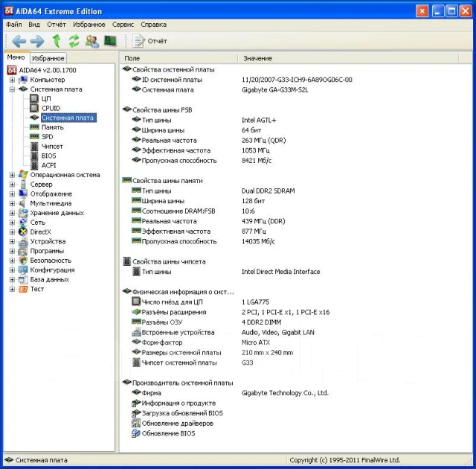476x469 pixels.
Task: Open the Избранное menu in menu bar
Action: tap(89, 25)
